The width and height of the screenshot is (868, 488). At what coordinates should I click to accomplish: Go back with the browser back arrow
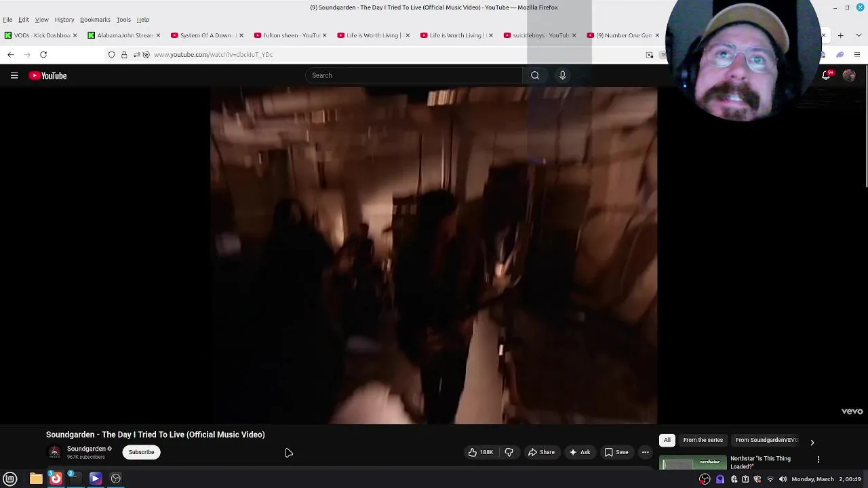click(x=11, y=54)
